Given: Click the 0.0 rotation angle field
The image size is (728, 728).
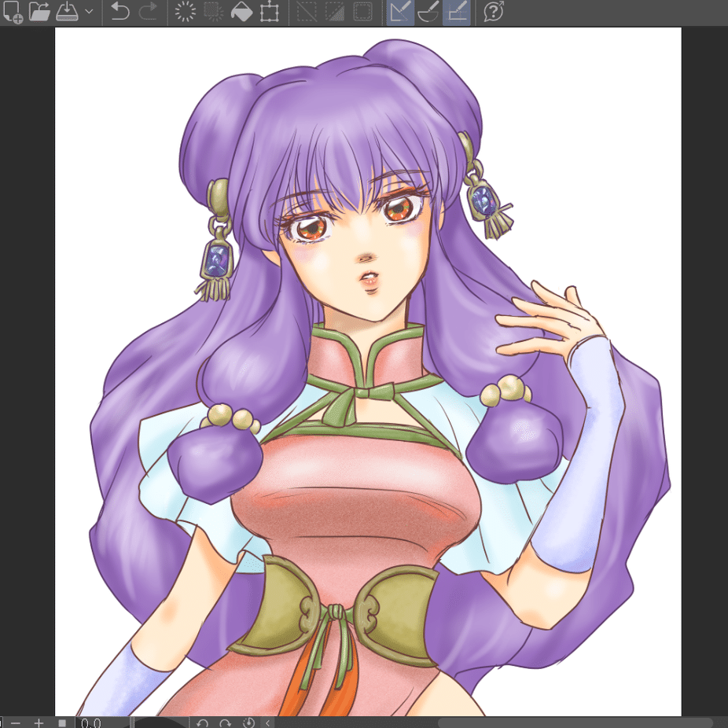Looking at the screenshot, I should click(101, 723).
